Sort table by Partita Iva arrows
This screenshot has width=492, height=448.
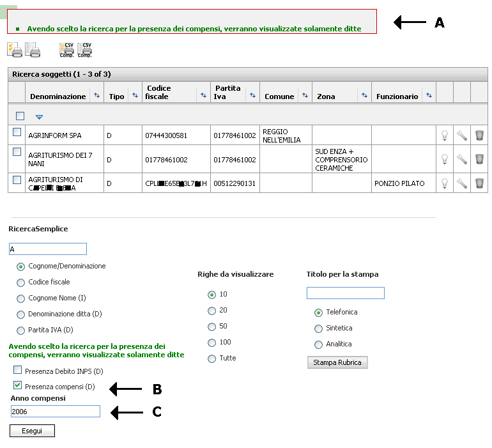pyautogui.click(x=252, y=95)
